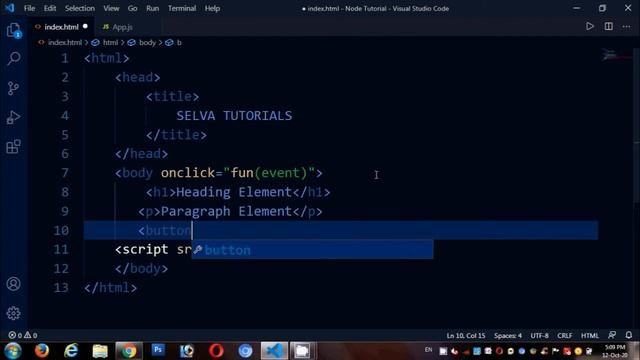Click the editor minimap

pyautogui.click(x=616, y=55)
